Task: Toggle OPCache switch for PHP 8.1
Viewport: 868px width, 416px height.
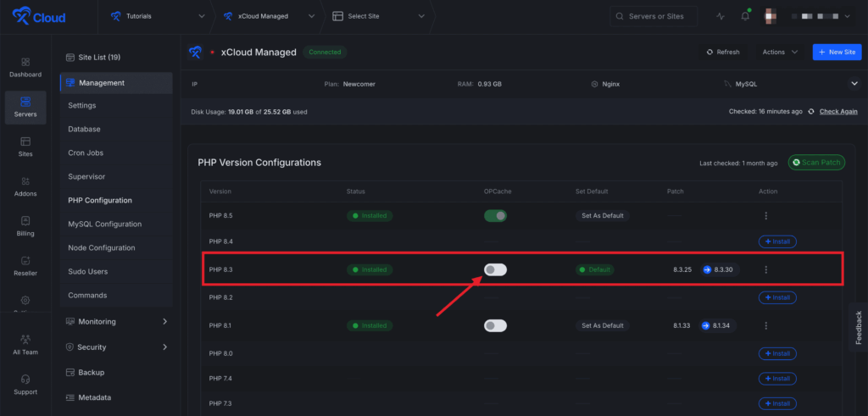Action: click(495, 325)
